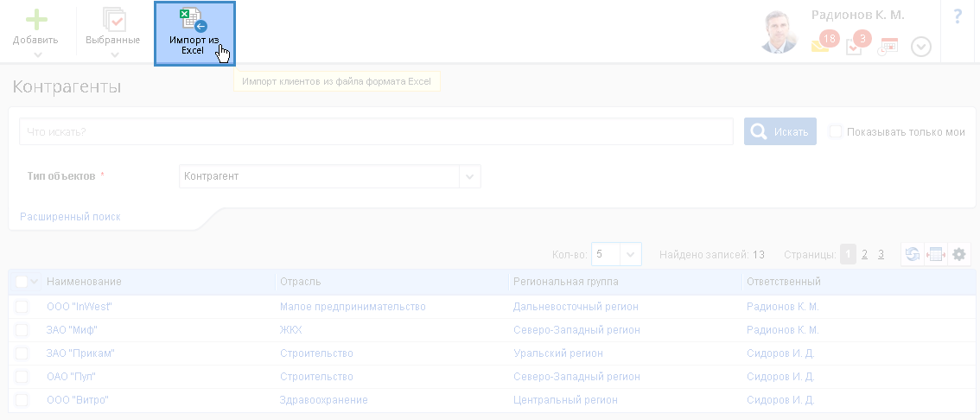Toggle the select-all header checkbox
980x420 pixels.
tap(22, 282)
